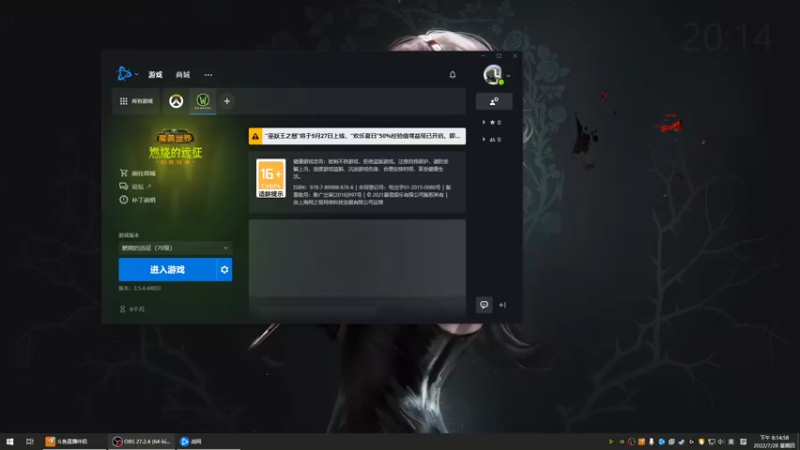The height and width of the screenshot is (450, 800).
Task: Click the tray volume speaker icon
Action: [721, 442]
